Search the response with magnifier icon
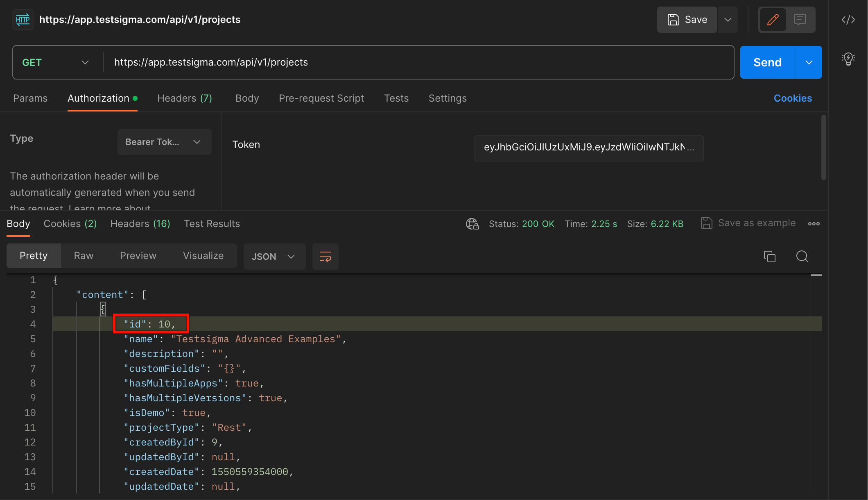Viewport: 868px width, 500px height. pyautogui.click(x=802, y=257)
